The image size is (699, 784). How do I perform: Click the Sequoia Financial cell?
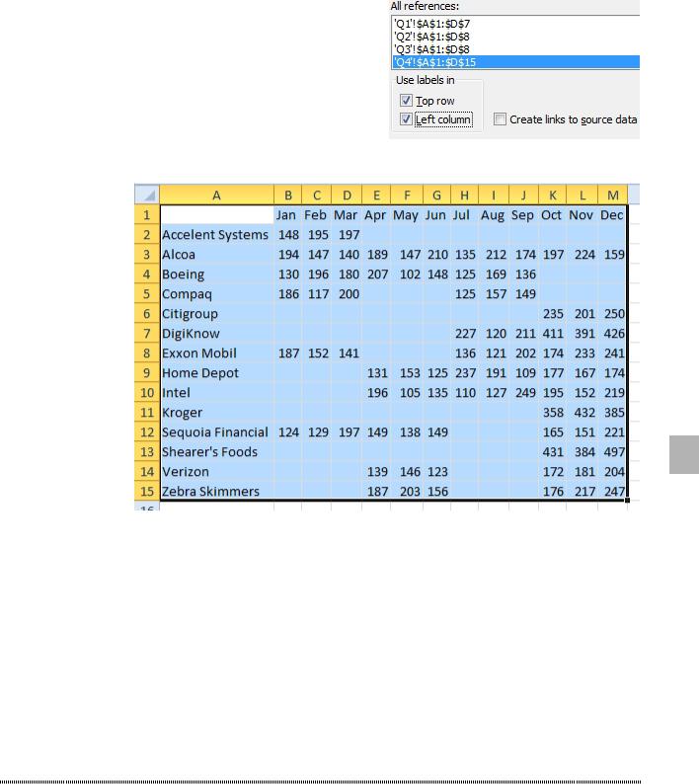(x=216, y=432)
